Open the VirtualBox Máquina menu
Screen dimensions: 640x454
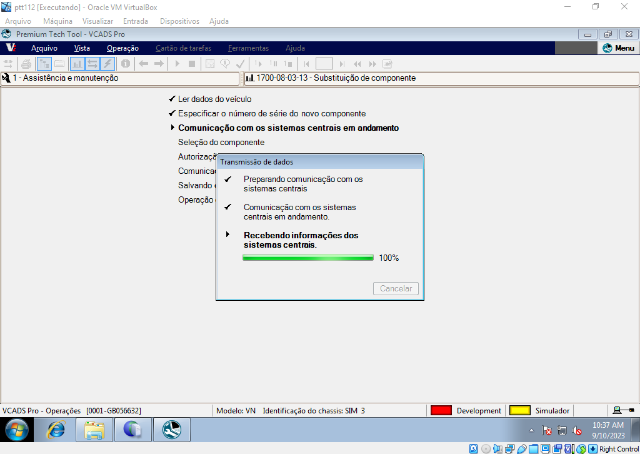pyautogui.click(x=58, y=21)
